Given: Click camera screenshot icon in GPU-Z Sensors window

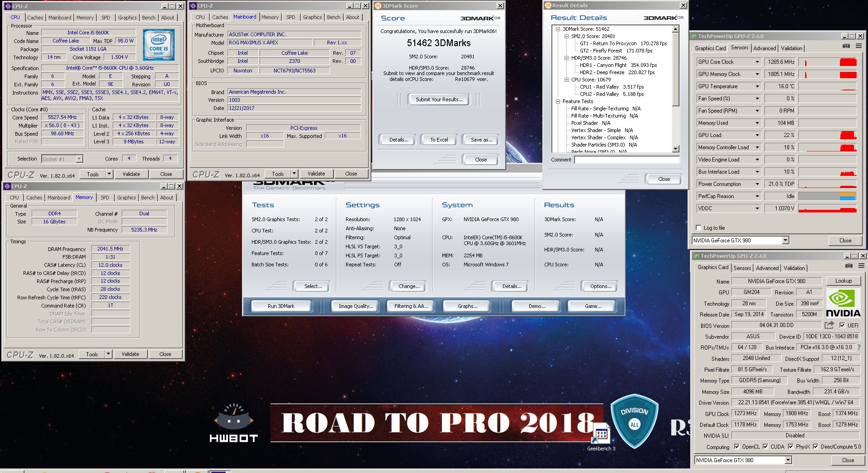Looking at the screenshot, I should (846, 46).
